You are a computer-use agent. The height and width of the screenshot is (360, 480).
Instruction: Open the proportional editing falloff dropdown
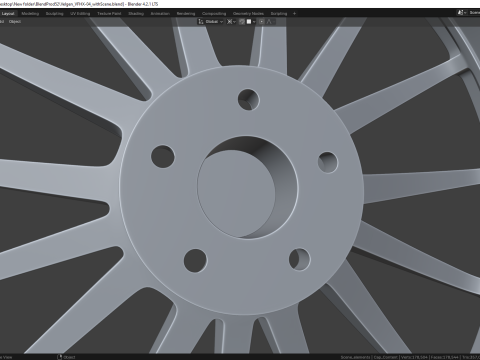click(x=270, y=22)
